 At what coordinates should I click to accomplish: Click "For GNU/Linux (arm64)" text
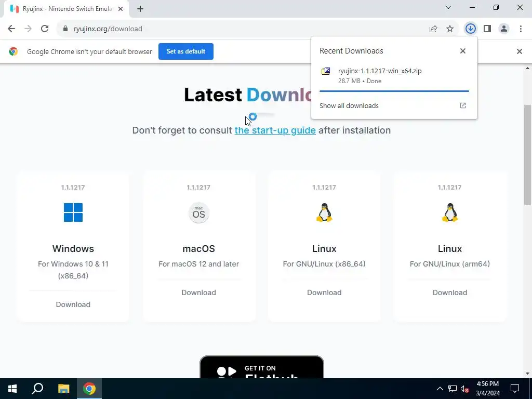point(450,264)
